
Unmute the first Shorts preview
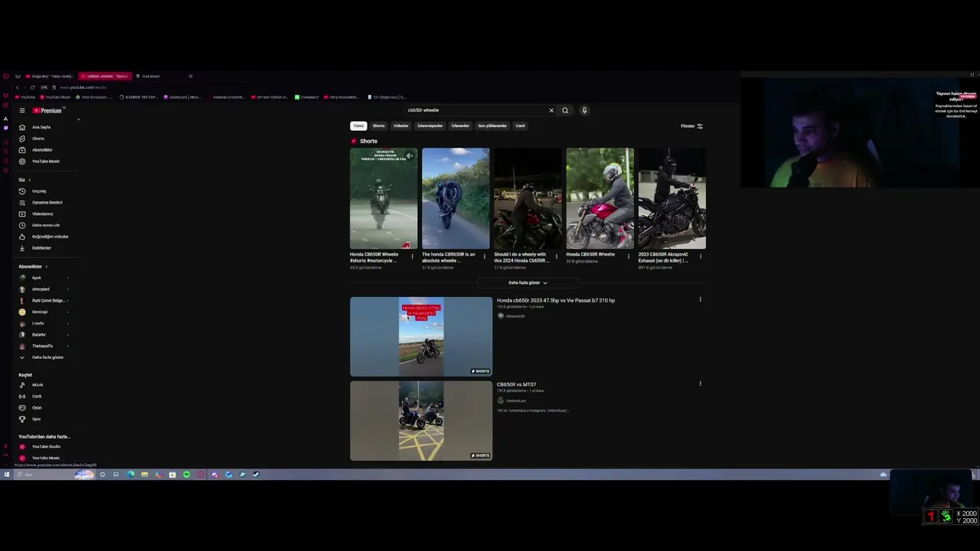coord(410,156)
